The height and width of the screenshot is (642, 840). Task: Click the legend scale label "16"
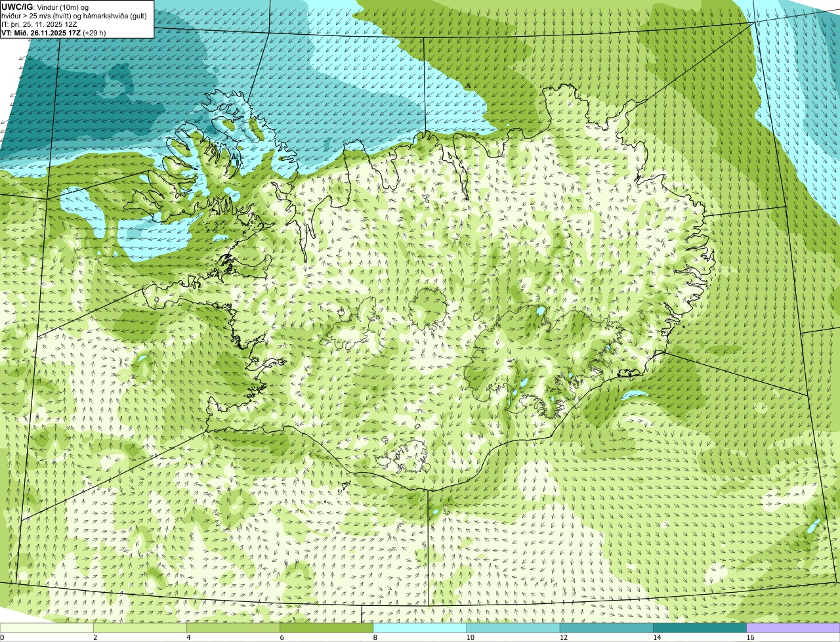coord(750,637)
